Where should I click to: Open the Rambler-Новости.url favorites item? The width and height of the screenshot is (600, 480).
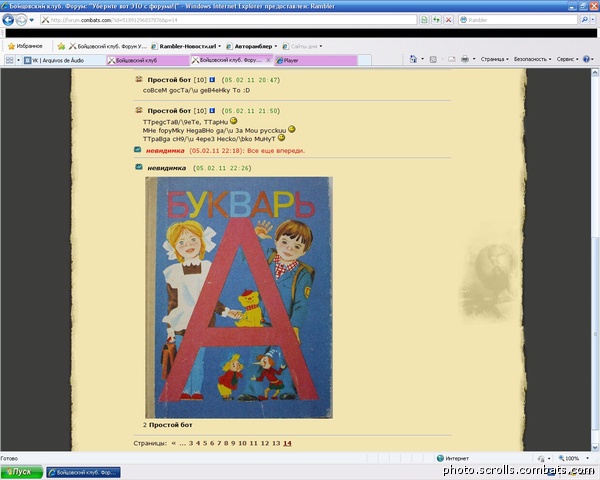[x=184, y=46]
